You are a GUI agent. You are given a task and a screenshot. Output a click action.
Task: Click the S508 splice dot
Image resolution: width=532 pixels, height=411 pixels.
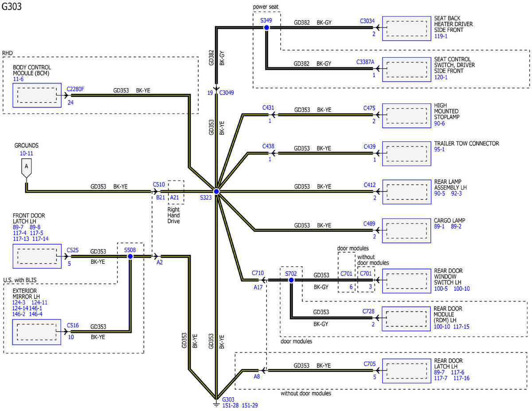[130, 256]
